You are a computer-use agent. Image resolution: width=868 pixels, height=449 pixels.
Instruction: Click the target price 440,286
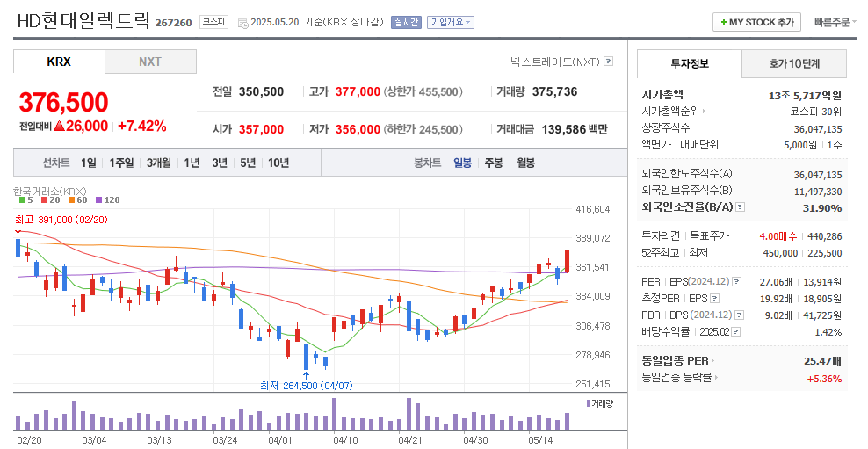[824, 236]
